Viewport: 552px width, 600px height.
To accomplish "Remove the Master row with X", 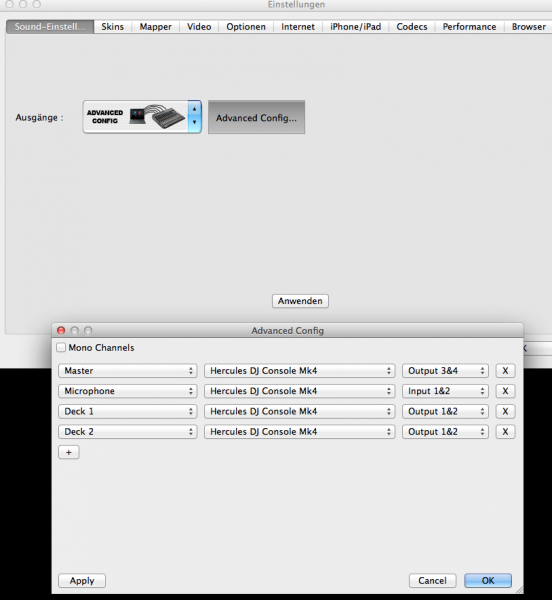I will 505,370.
